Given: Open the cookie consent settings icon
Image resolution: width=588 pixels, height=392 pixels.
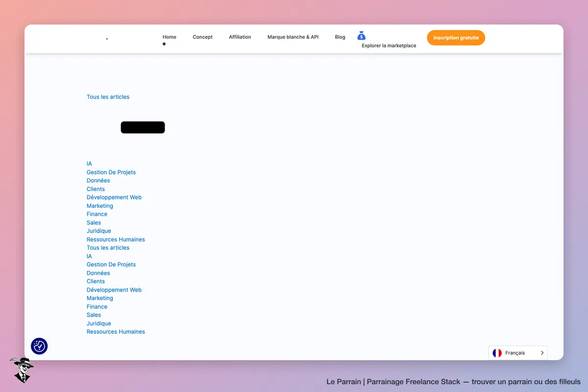Looking at the screenshot, I should pos(39,346).
